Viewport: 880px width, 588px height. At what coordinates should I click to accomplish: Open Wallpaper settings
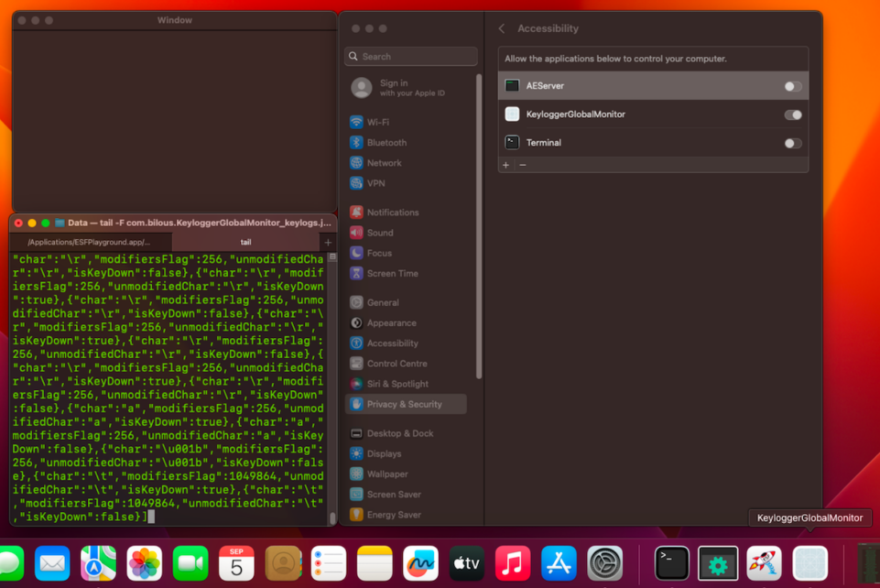pyautogui.click(x=387, y=474)
